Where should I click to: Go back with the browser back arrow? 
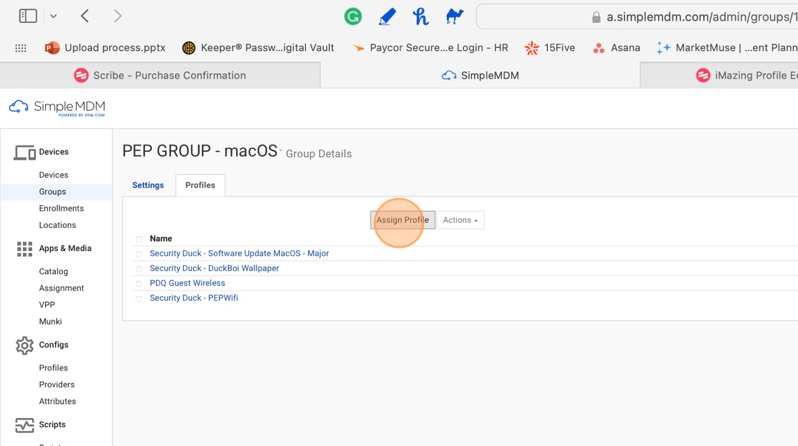click(x=85, y=16)
